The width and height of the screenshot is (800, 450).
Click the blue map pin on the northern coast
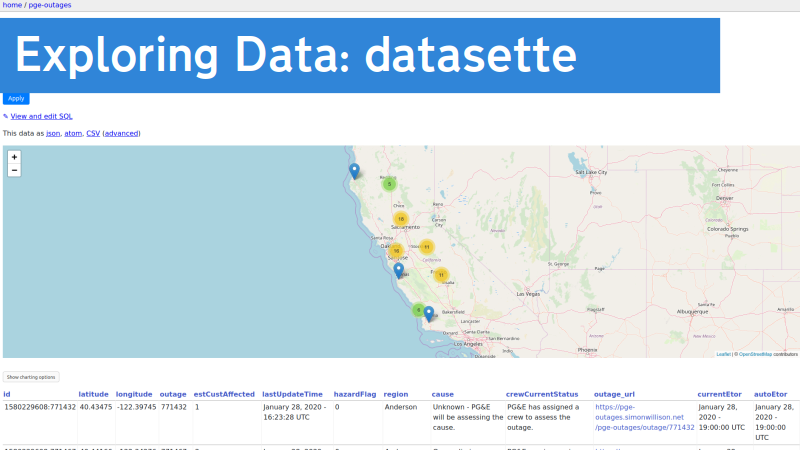354,171
